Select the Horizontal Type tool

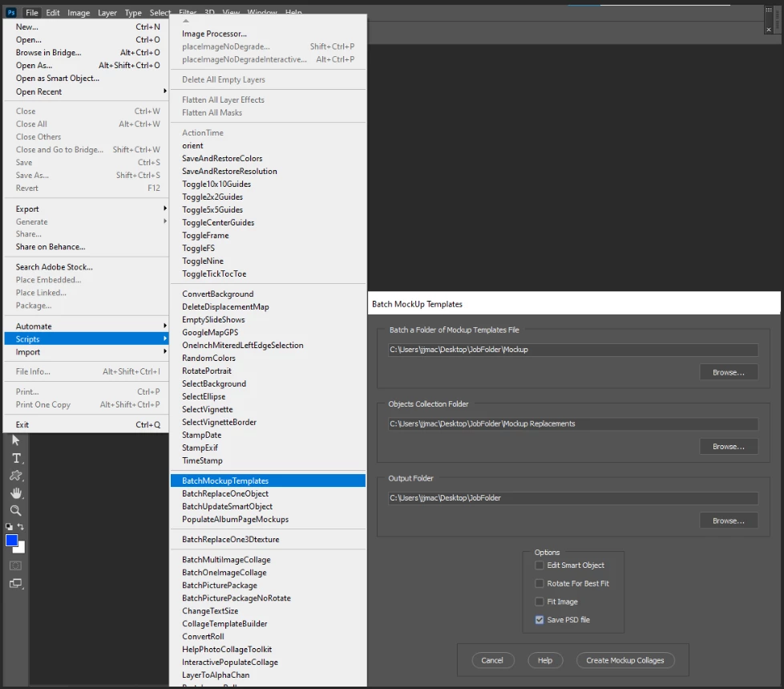point(16,458)
